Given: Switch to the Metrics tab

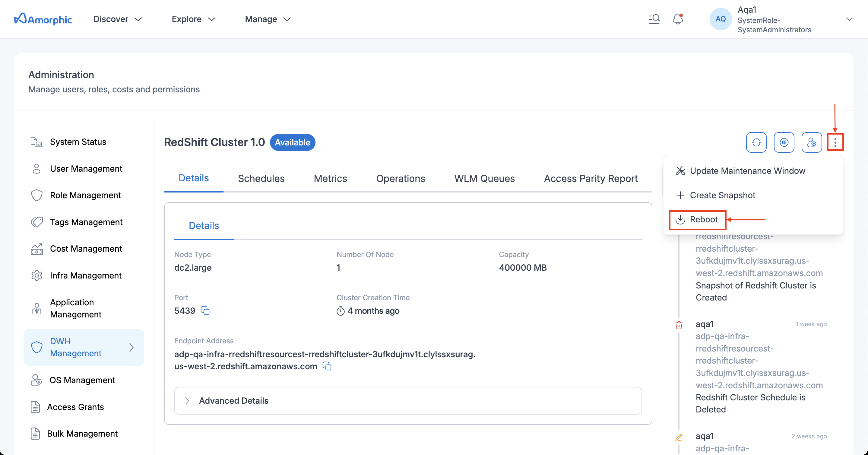Looking at the screenshot, I should point(330,178).
